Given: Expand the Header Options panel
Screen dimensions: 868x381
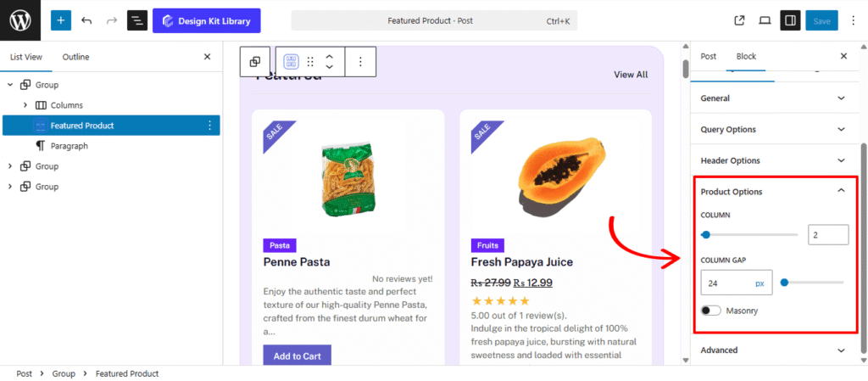Looking at the screenshot, I should (x=771, y=160).
